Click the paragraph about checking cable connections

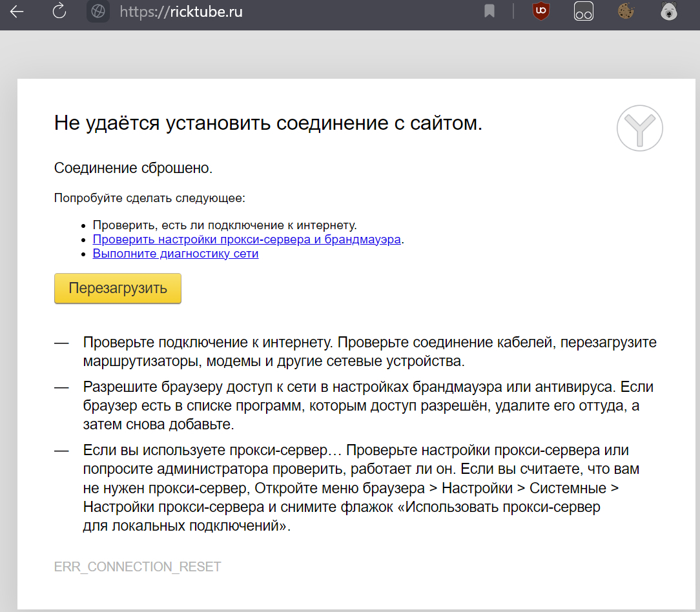(x=369, y=351)
